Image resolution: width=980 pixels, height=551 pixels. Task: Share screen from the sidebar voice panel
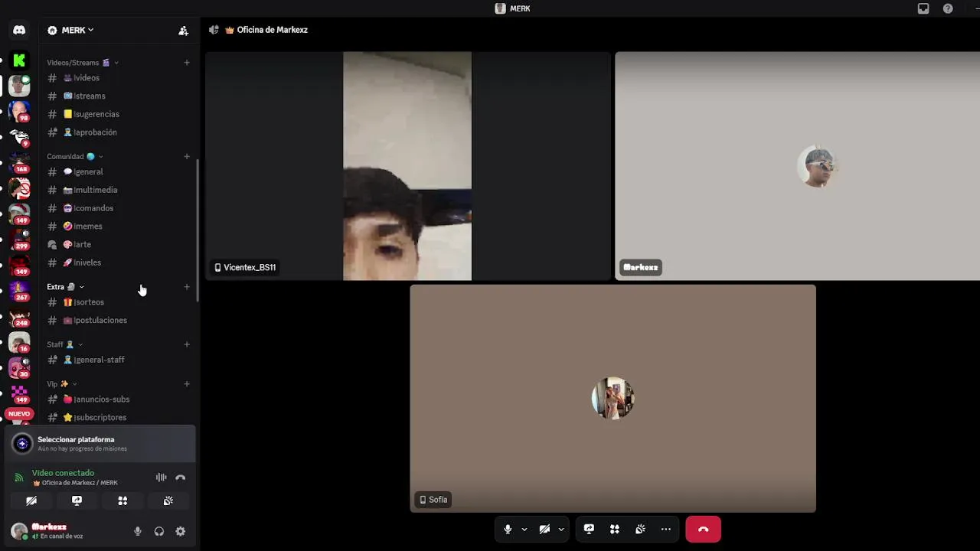click(x=77, y=500)
